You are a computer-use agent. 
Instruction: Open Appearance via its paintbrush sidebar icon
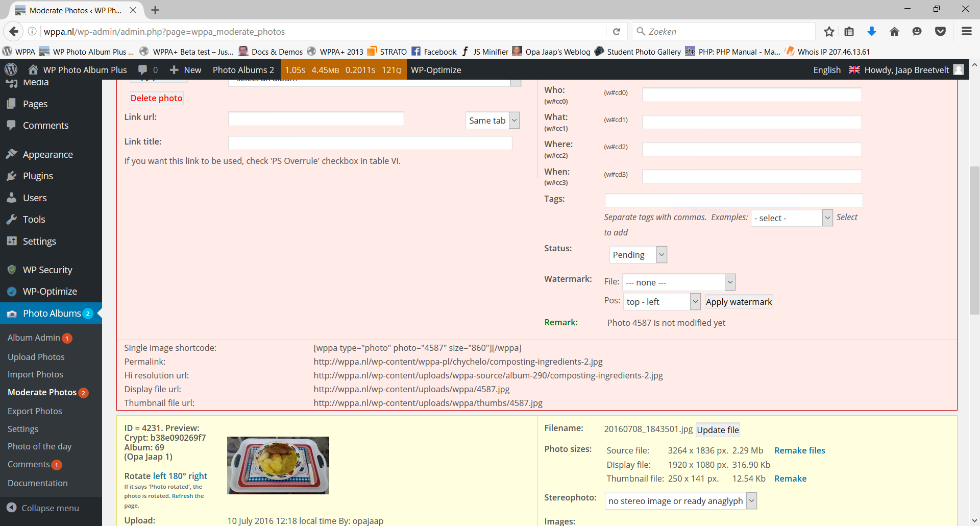(x=12, y=154)
